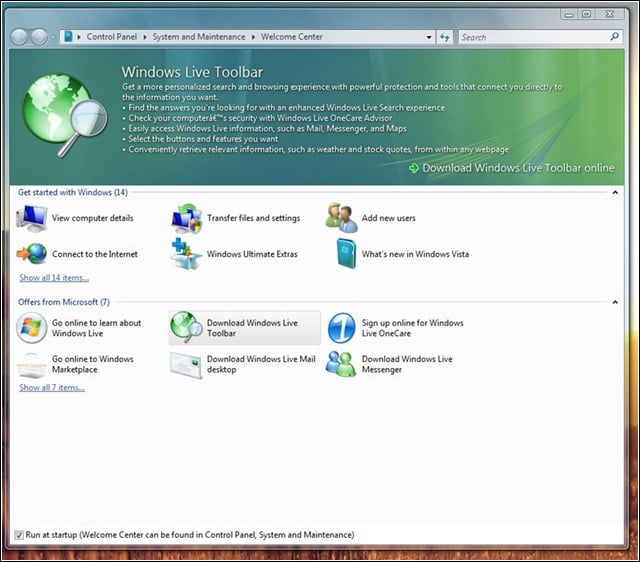The height and width of the screenshot is (562, 640).
Task: Expand the arrow after Control Panel breadcrumb
Action: coord(144,37)
